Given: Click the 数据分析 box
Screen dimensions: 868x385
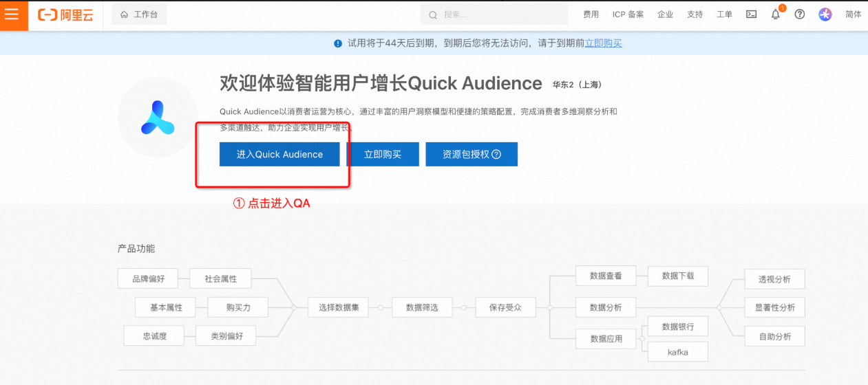Looking at the screenshot, I should tap(606, 307).
